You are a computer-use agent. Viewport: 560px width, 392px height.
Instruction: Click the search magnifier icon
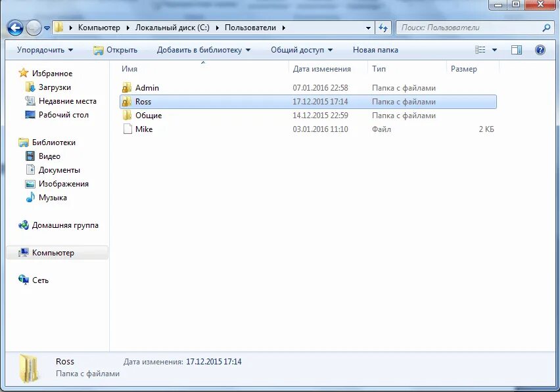pos(546,28)
